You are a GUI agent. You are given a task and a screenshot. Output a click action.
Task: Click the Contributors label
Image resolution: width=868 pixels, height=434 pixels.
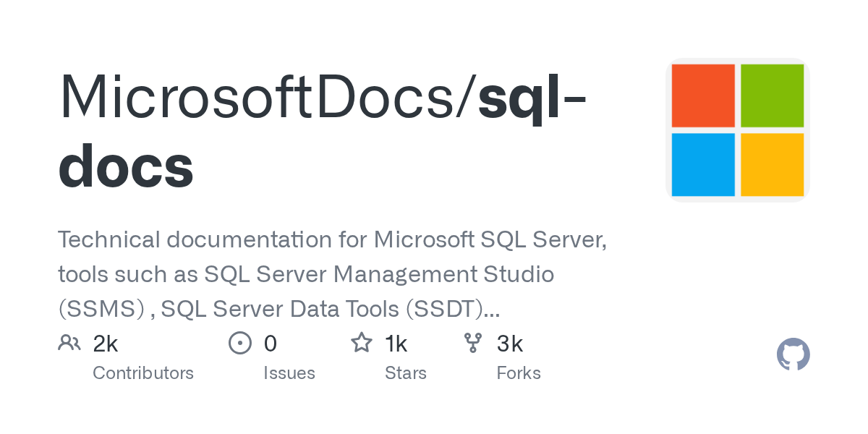[143, 373]
